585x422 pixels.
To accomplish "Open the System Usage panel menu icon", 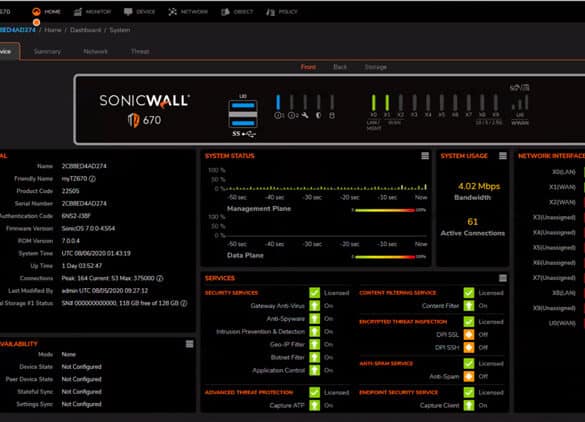I will [503, 156].
